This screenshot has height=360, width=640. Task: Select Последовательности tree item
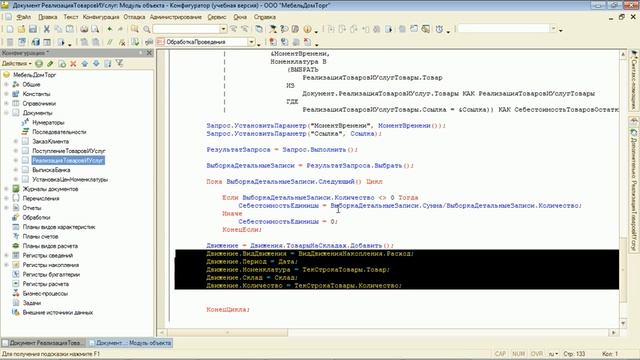59,132
